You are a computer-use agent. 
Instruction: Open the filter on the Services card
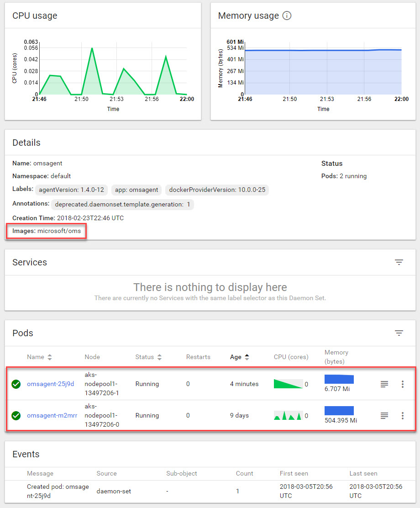coord(399,262)
